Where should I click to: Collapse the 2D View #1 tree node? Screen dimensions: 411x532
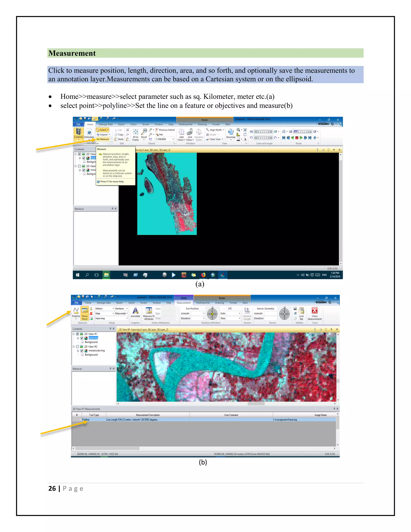[73, 334]
